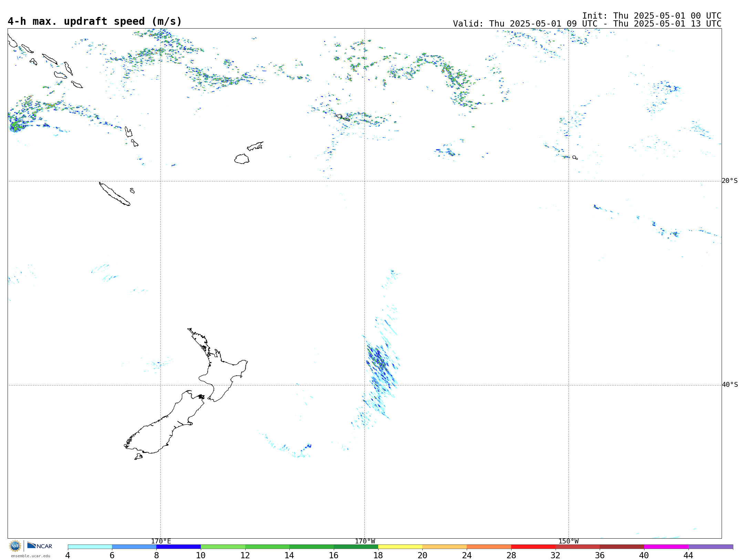Click the 170°E longitude label
744x560 pixels.
point(161,541)
